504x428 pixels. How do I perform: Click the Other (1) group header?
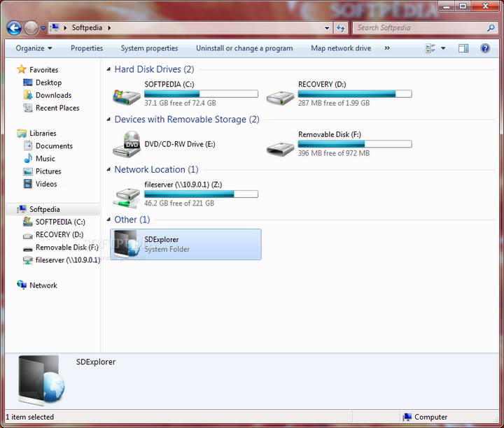[x=132, y=220]
